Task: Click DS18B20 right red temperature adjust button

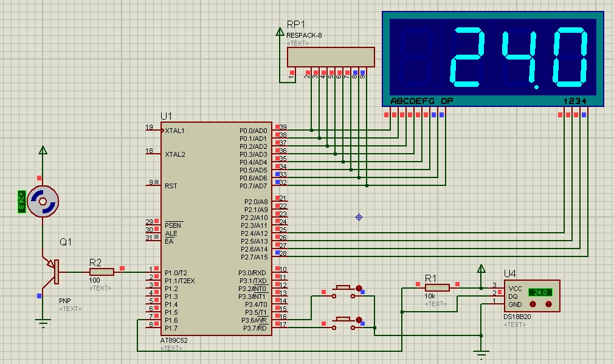Action: [x=548, y=304]
